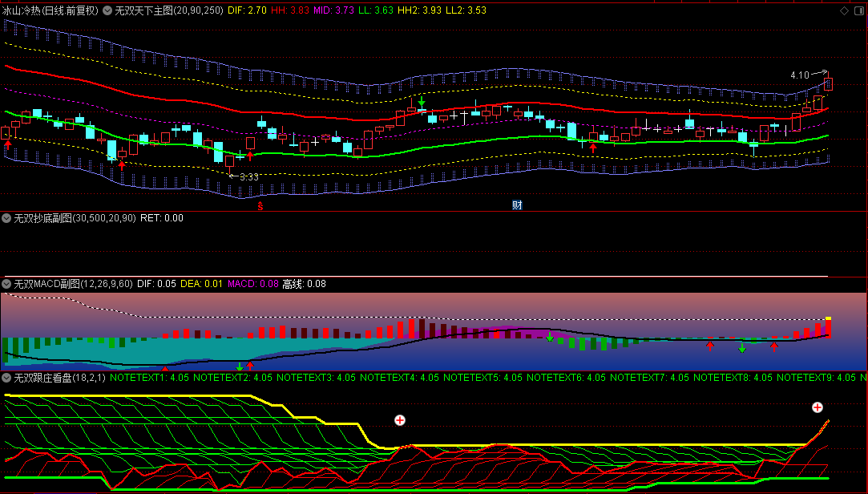Click the 3.33 low price label
868x494 pixels.
tap(249, 177)
